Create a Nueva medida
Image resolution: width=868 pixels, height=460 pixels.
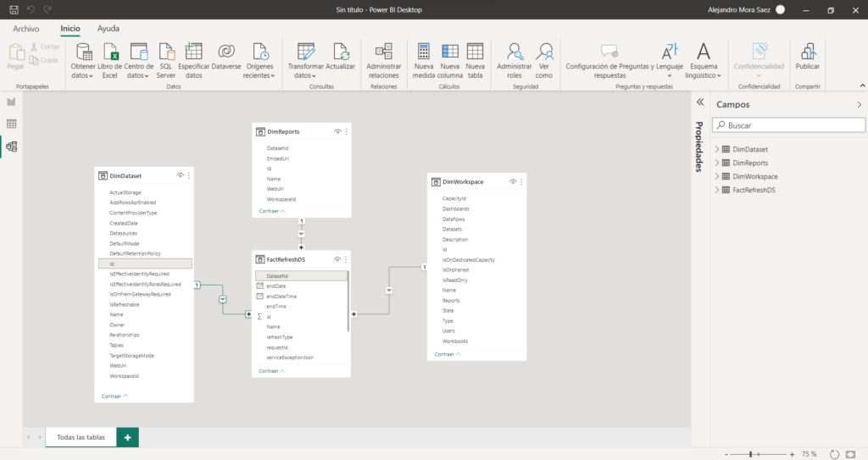click(x=424, y=53)
